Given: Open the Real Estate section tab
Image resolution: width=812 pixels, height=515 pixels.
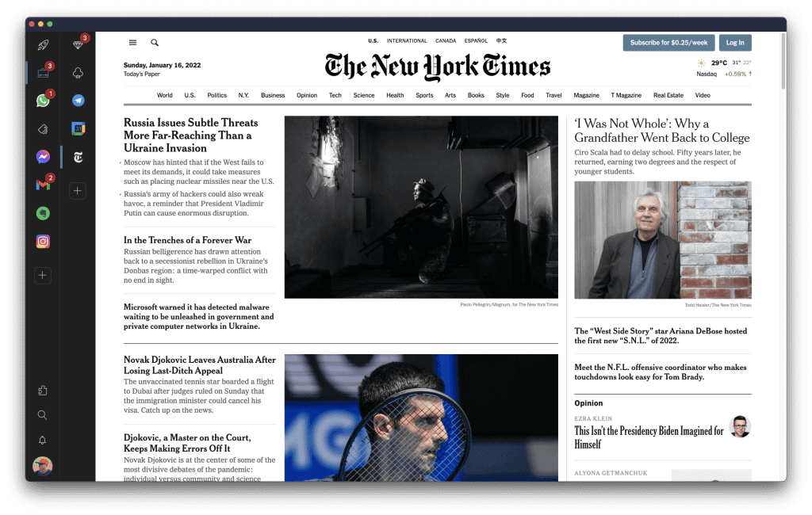Looking at the screenshot, I should point(668,95).
